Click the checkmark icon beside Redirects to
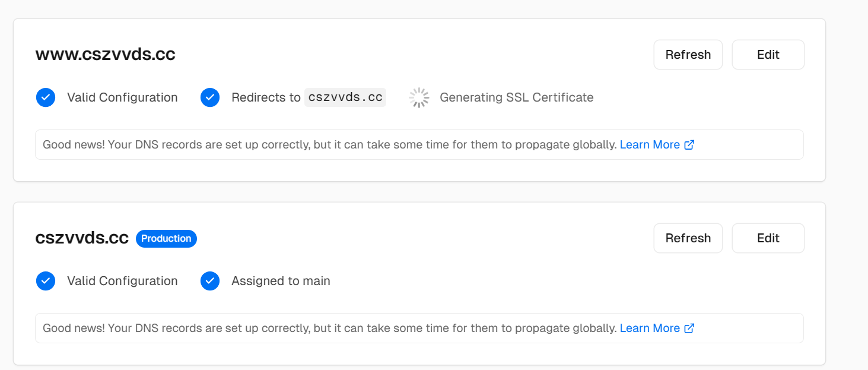Image resolution: width=868 pixels, height=370 pixels. tap(210, 97)
